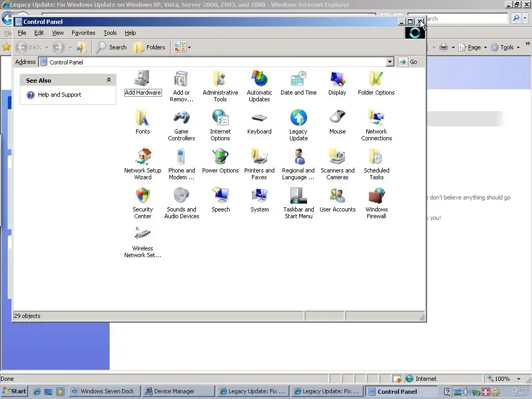Click the IE search magnifier button
The width and height of the screenshot is (532, 399).
(516, 18)
